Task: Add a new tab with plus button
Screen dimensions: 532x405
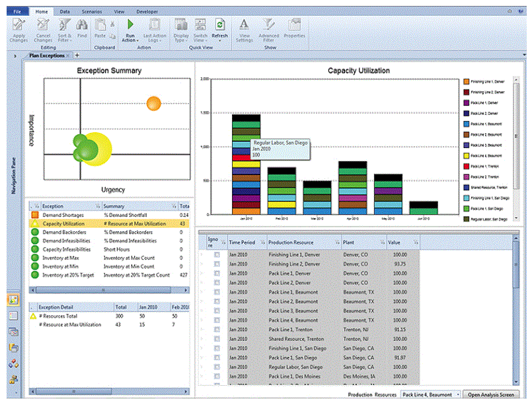Action: [77, 55]
